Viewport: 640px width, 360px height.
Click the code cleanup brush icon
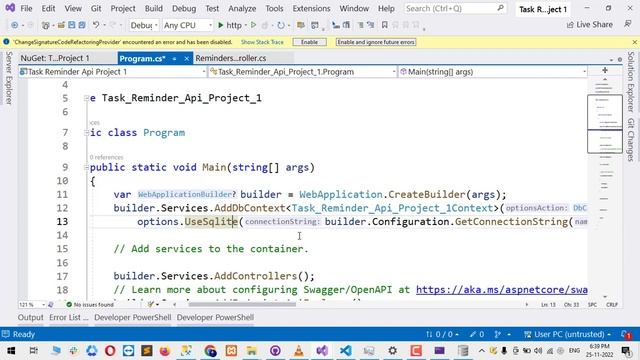153,304
